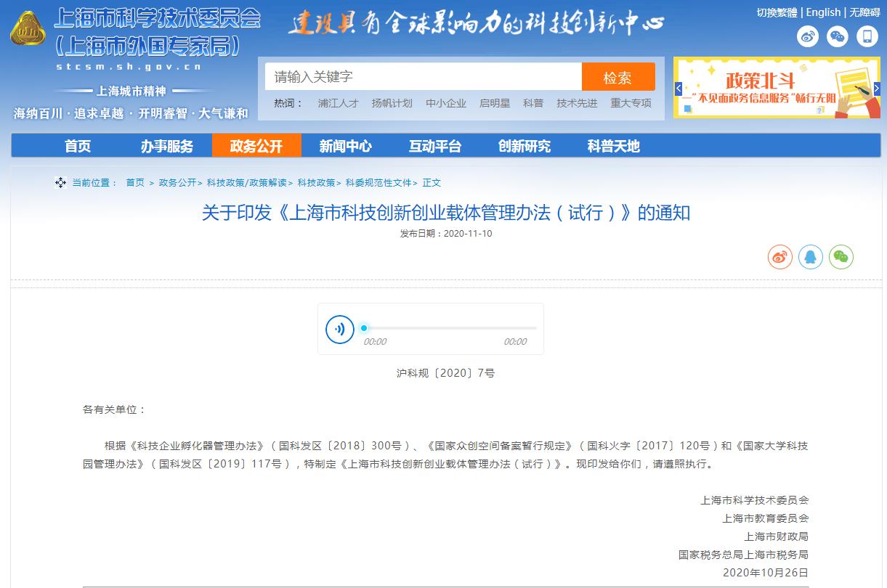Open the 政策北斗 banner

pos(777,88)
